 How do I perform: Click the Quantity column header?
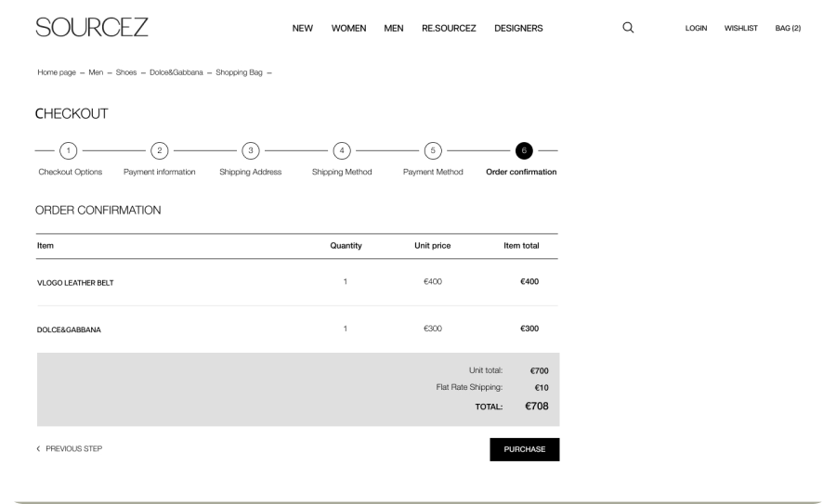coord(346,246)
